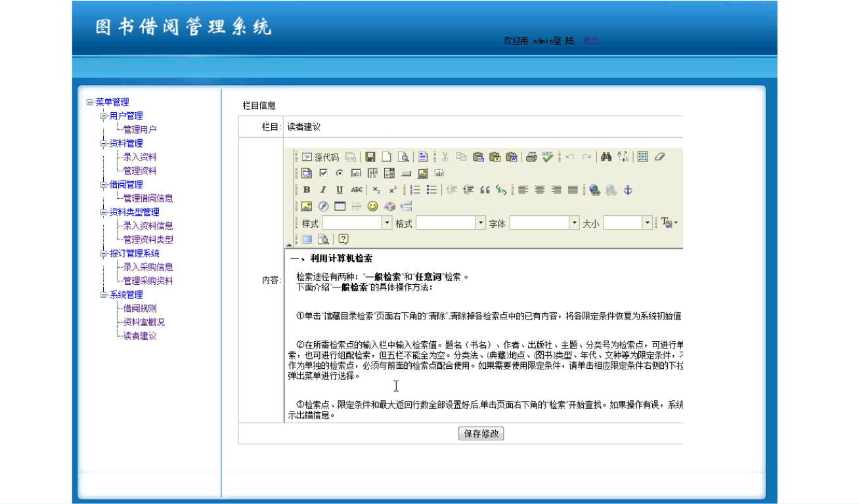Image resolution: width=859 pixels, height=504 pixels.
Task: Click the Remove Format eraser icon
Action: (659, 157)
